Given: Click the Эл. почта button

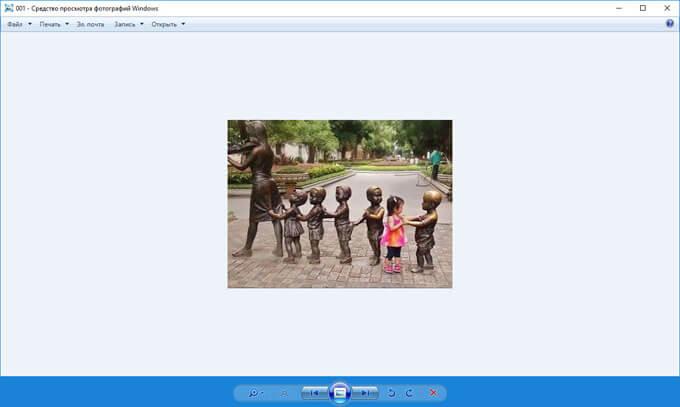Looking at the screenshot, I should 91,24.
